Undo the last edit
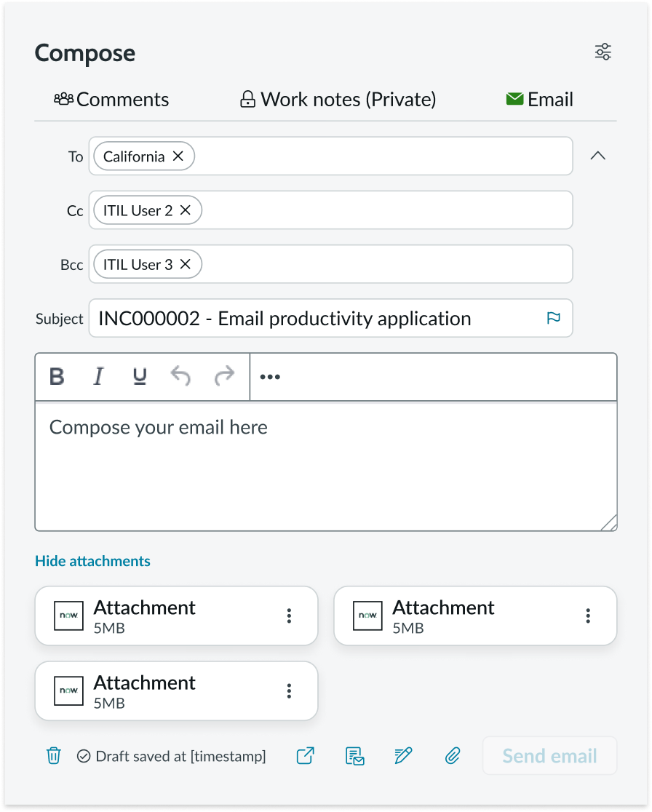 tap(180, 376)
